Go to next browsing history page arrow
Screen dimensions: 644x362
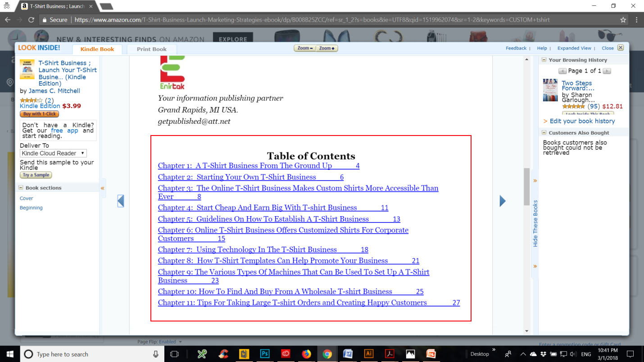point(607,71)
